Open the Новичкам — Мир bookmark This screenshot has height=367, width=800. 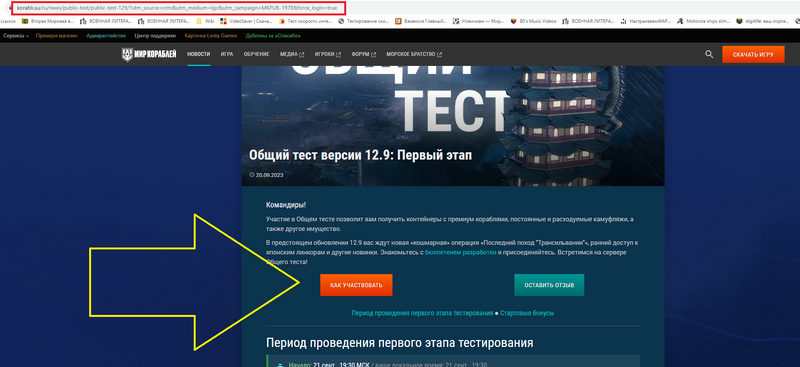coord(479,21)
